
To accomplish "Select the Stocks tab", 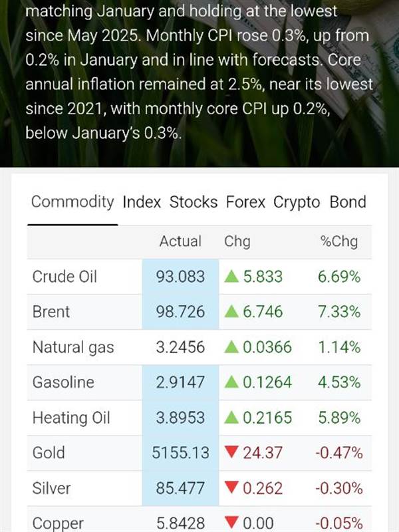I will (x=194, y=202).
